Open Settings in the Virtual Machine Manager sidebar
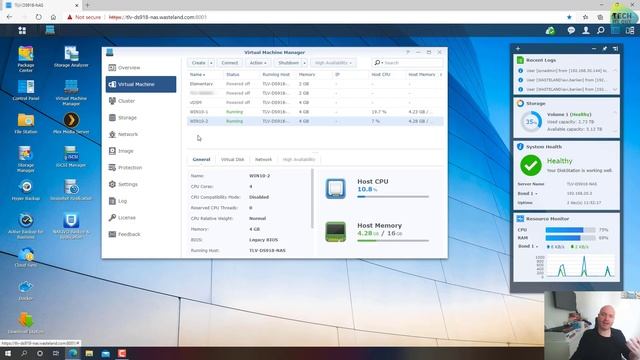Screen dimensions: 640x360 (141, 184)
